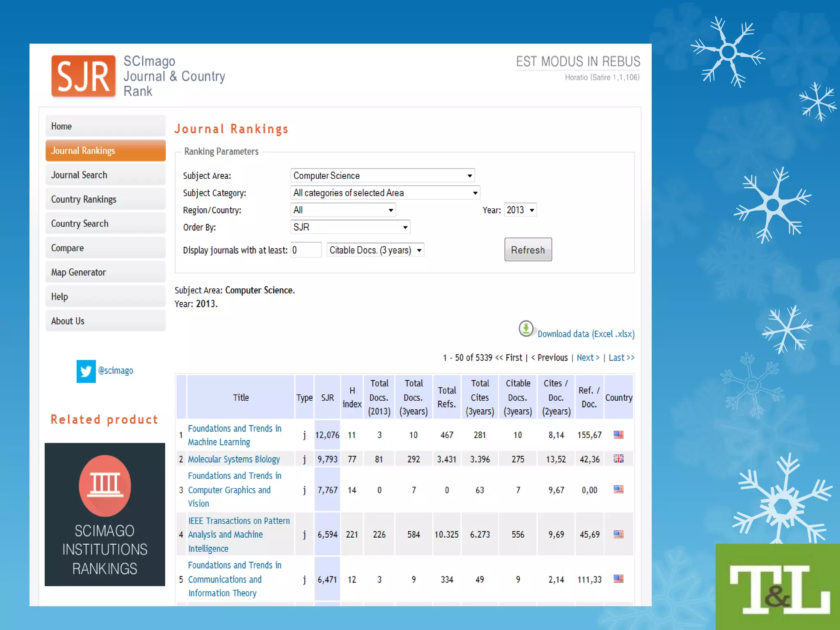This screenshot has height=630, width=840.
Task: Click the SJR orange logo
Action: (83, 76)
